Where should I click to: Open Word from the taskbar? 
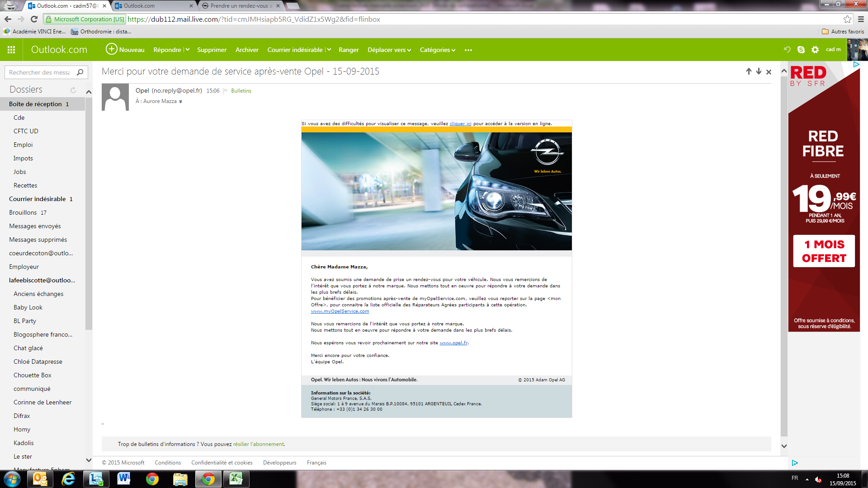pos(124,479)
